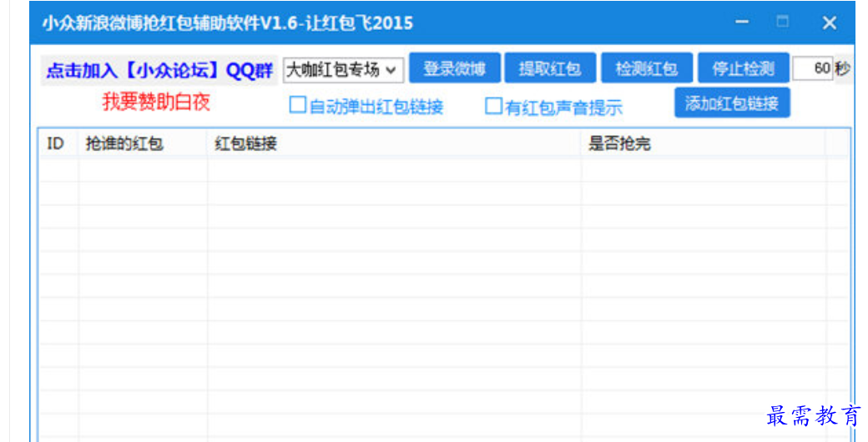Select the 抢谁的红包 column header
This screenshot has width=868, height=442.
click(x=143, y=143)
